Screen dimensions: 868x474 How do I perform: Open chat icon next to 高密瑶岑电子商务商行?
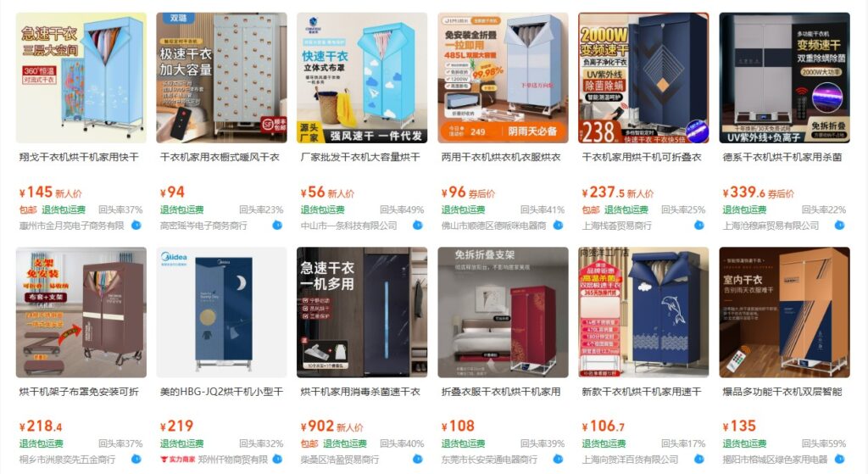[277, 226]
